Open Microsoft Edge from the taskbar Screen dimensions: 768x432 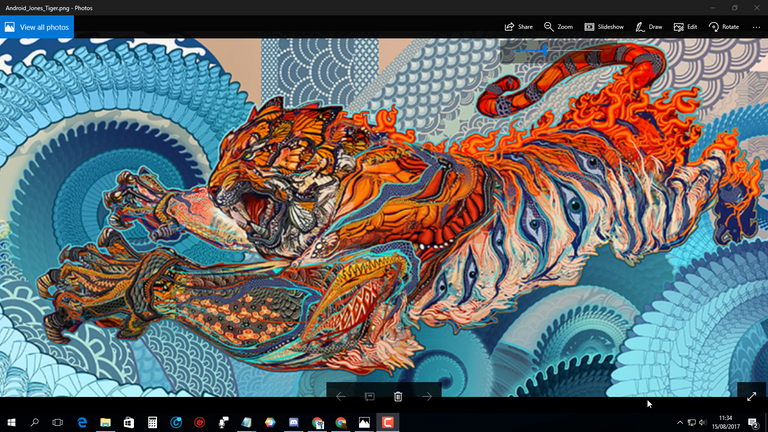[x=82, y=422]
